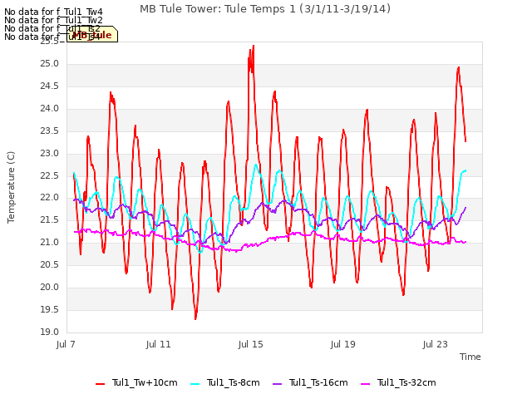Click the 21.0 y-axis tick label
Image resolution: width=532 pixels, height=399 pixels.
pyautogui.click(x=50, y=242)
